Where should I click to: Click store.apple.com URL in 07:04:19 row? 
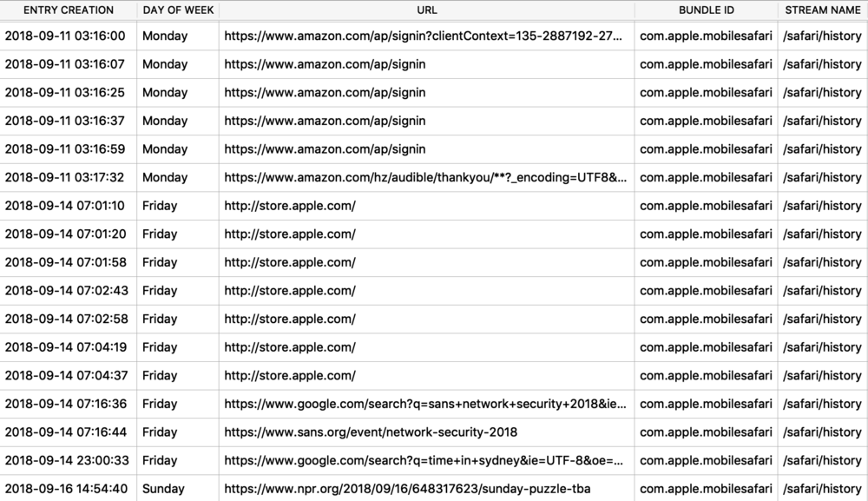pos(290,347)
